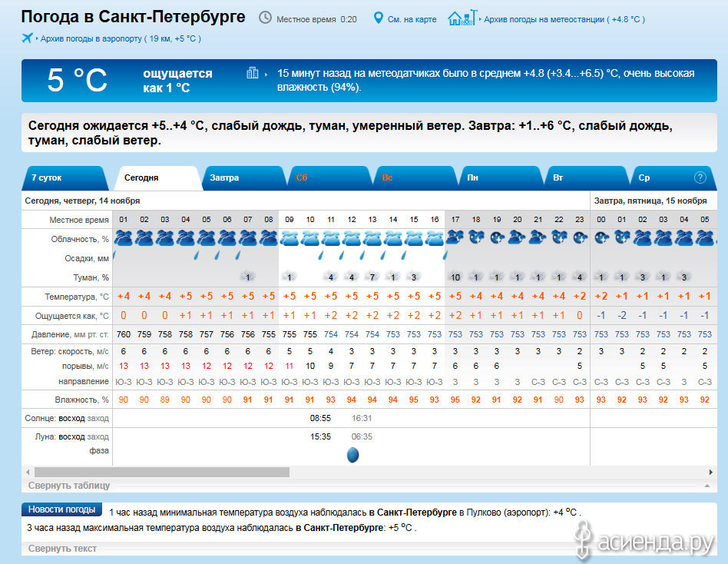Click the Влажность, % row label
The height and width of the screenshot is (564, 728).
coord(81,400)
